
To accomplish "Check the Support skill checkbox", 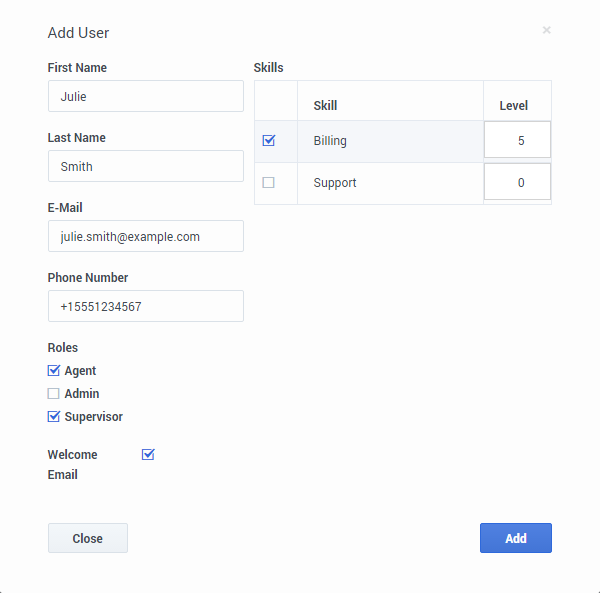I will point(268,183).
